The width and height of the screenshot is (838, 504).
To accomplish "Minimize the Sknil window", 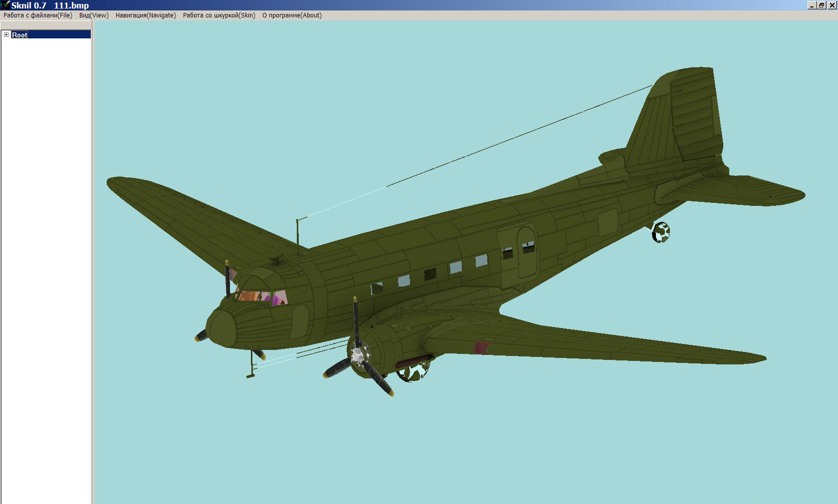I will point(812,5).
